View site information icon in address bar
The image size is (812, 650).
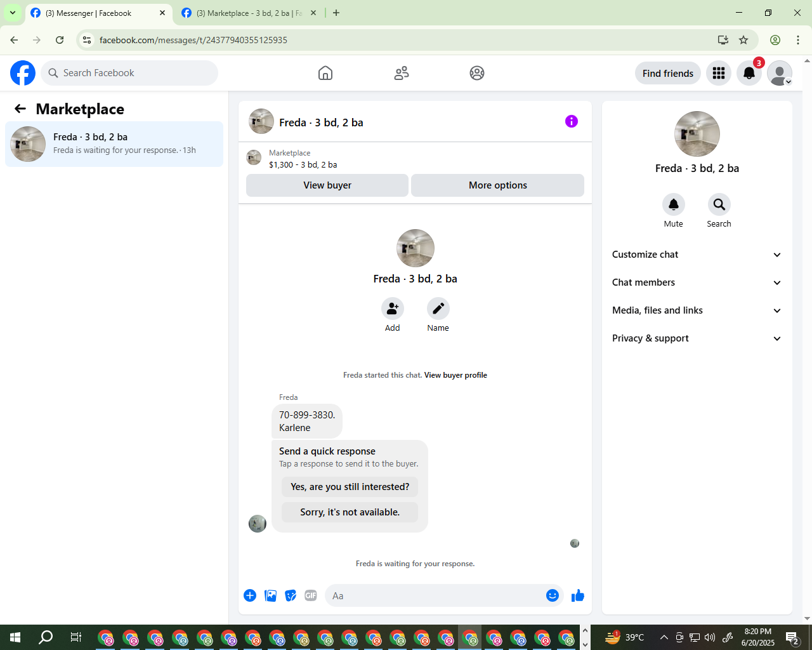pos(87,40)
